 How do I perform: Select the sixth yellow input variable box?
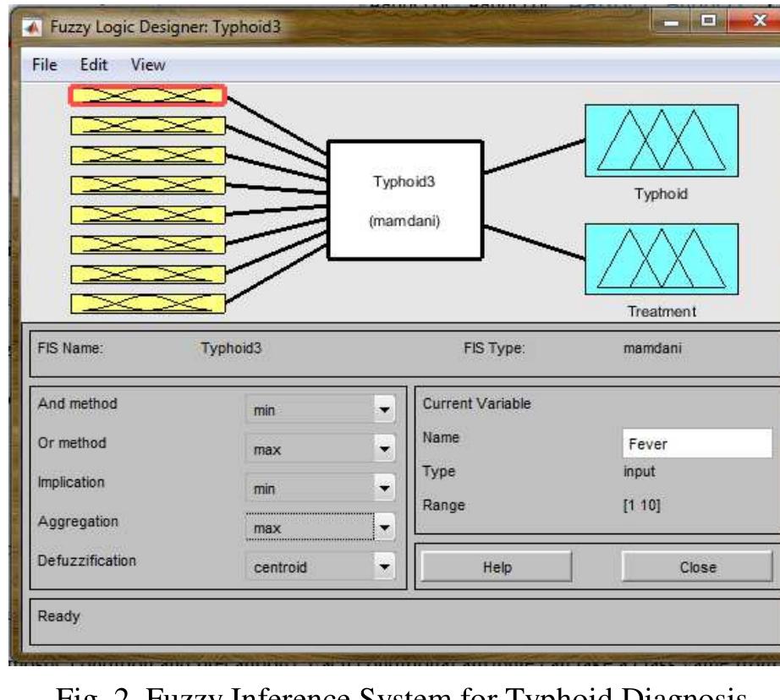point(148,244)
